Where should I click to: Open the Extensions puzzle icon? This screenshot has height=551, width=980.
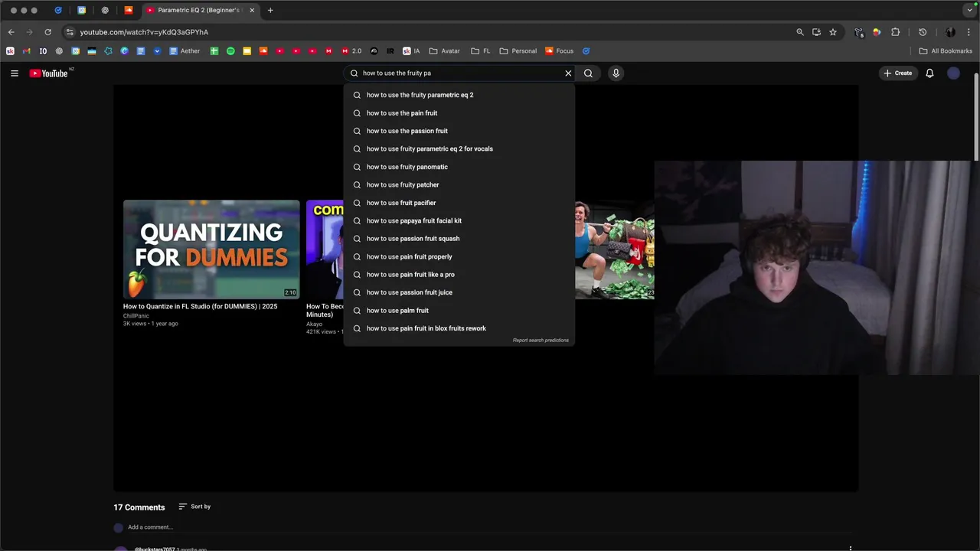pos(895,32)
